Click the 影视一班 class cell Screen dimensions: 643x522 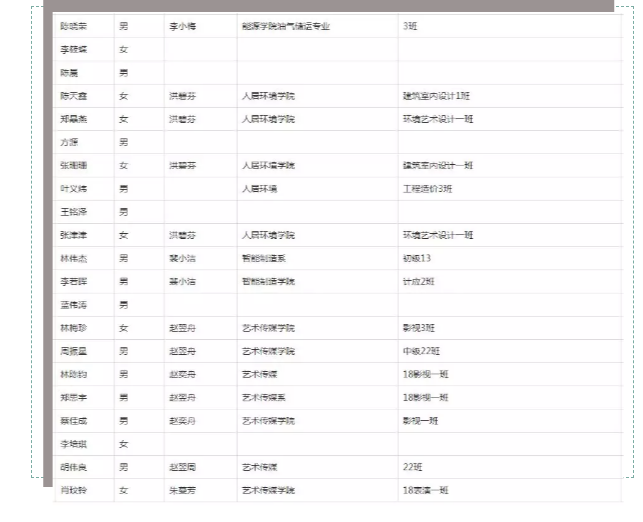[x=510, y=421]
